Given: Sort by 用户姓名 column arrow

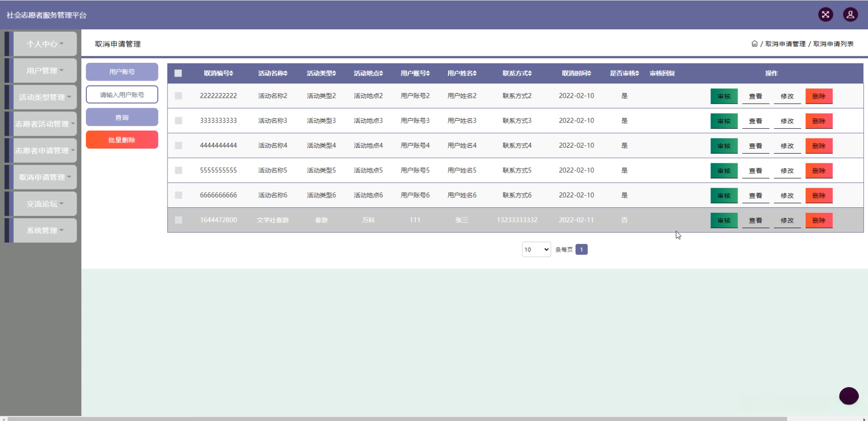Looking at the screenshot, I should coord(474,73).
